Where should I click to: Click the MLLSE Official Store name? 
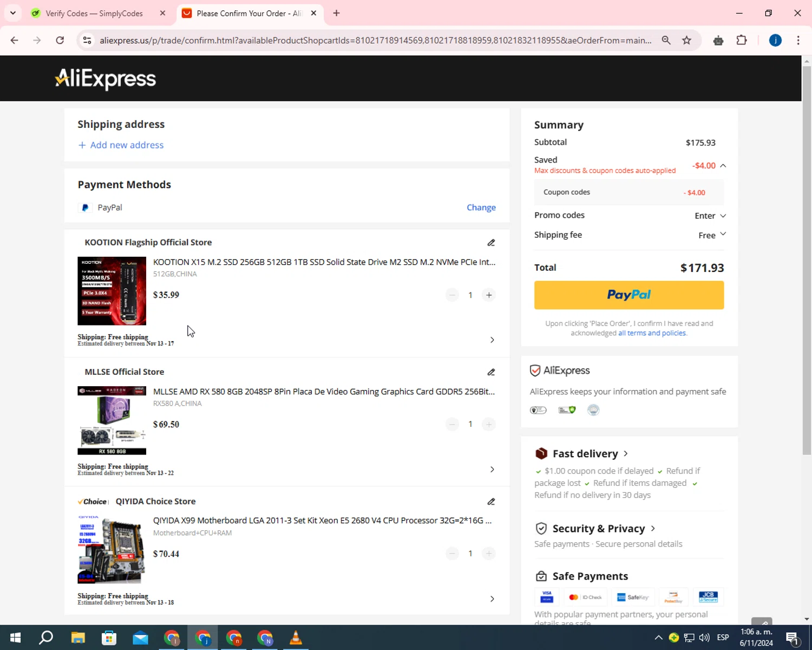(125, 372)
